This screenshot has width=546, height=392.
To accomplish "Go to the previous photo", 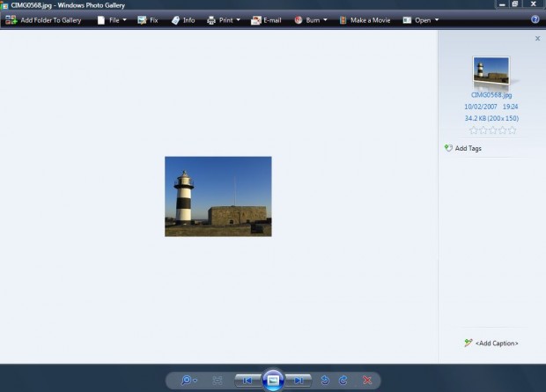I will pyautogui.click(x=247, y=381).
